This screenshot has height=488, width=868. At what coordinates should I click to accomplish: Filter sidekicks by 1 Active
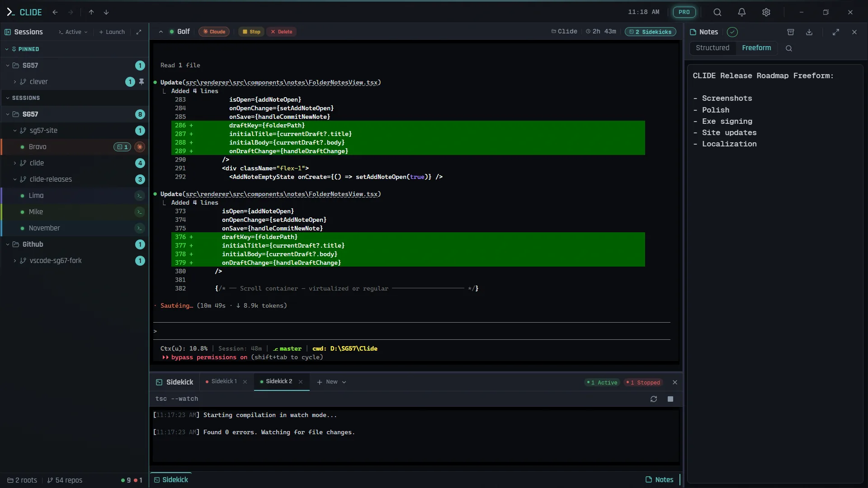tap(602, 383)
